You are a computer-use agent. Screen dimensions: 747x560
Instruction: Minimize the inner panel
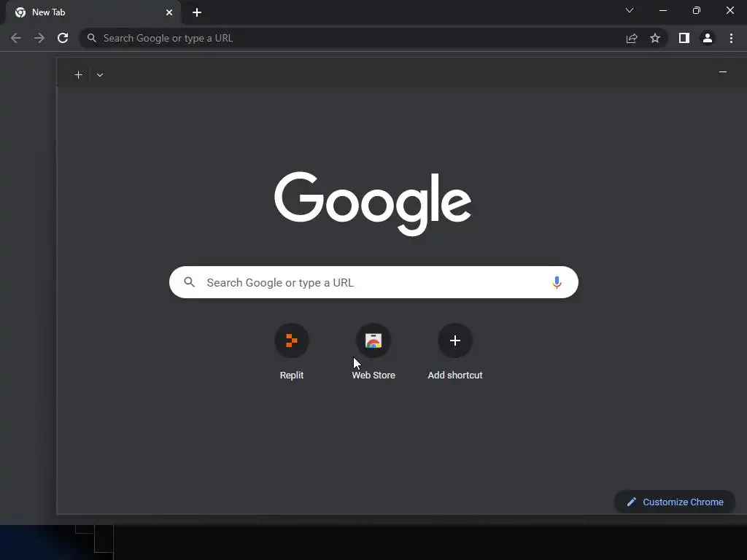click(723, 72)
